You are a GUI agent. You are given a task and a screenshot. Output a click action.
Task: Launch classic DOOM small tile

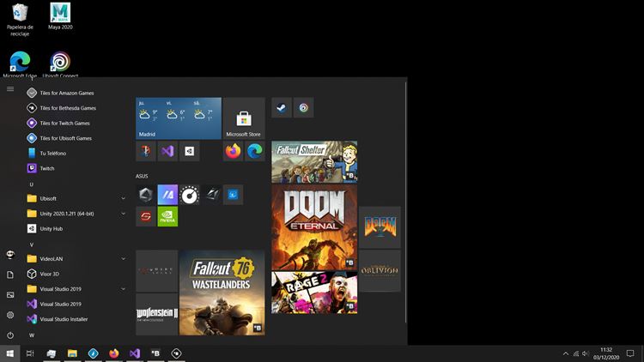click(x=380, y=227)
